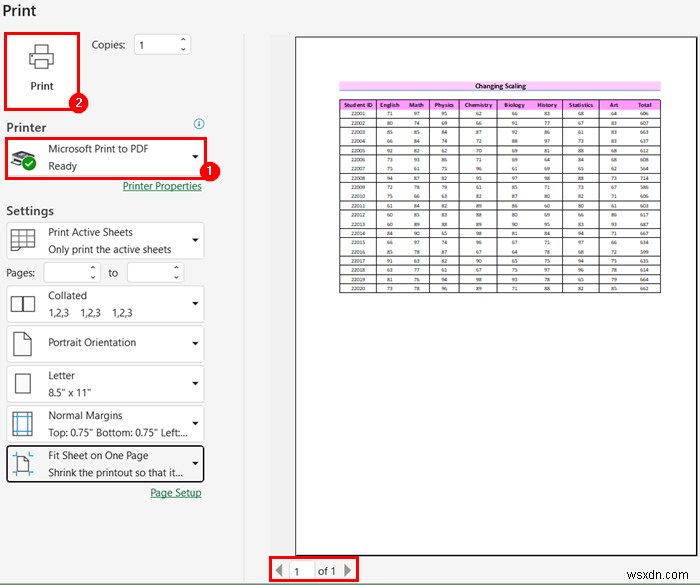Image resolution: width=700 pixels, height=585 pixels.
Task: Click the print preview page thumbnail
Action: (x=496, y=296)
